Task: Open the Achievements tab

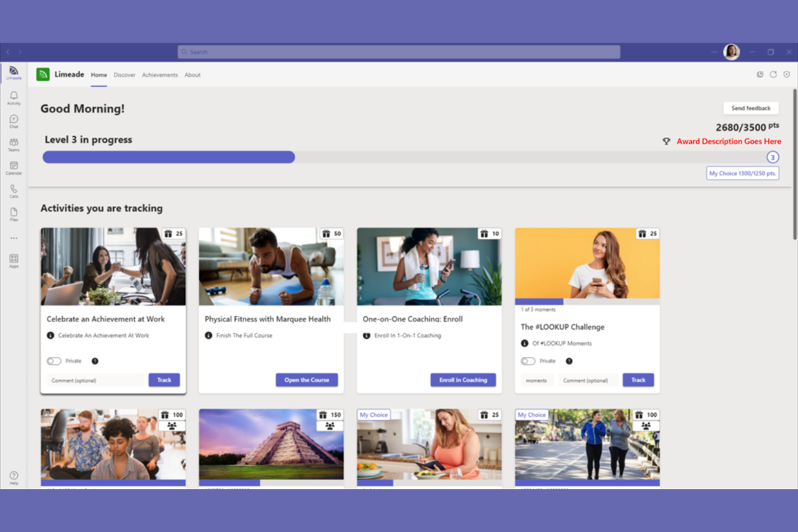Action: click(x=160, y=75)
